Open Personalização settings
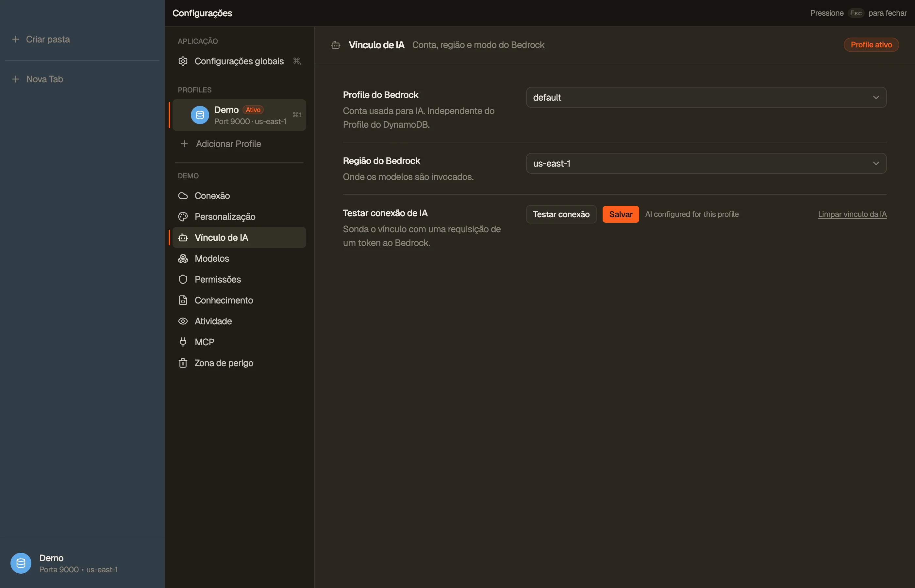 point(240,217)
